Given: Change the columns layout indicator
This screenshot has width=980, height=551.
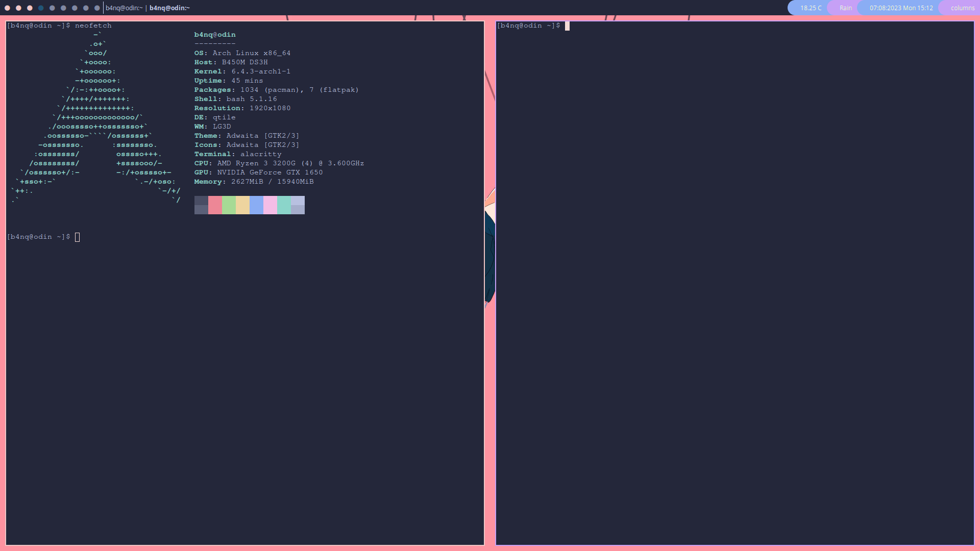Looking at the screenshot, I should click(x=962, y=8).
